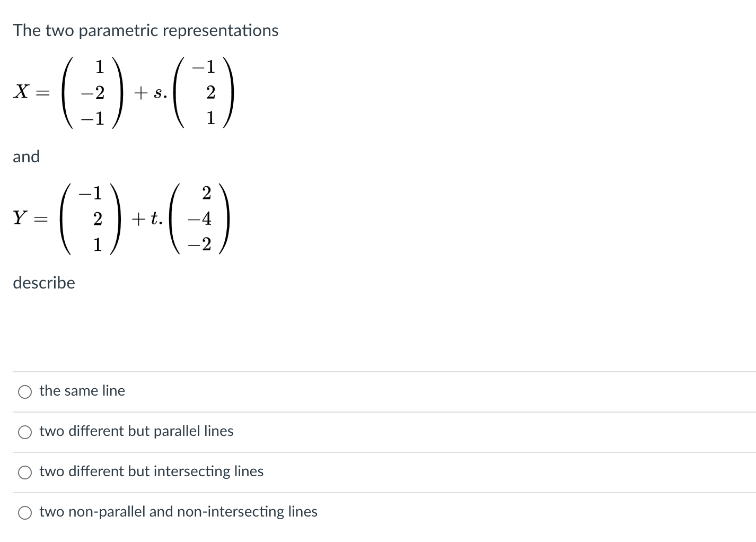Screen dimensions: 756x542
Task: Click the 'the same line' answer label
Action: click(x=82, y=391)
